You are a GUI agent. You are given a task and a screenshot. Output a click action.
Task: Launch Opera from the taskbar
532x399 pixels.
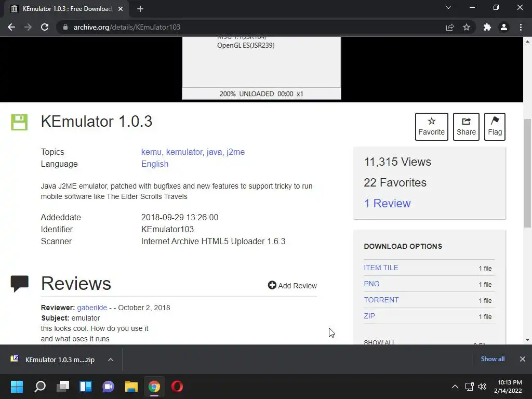click(x=177, y=387)
